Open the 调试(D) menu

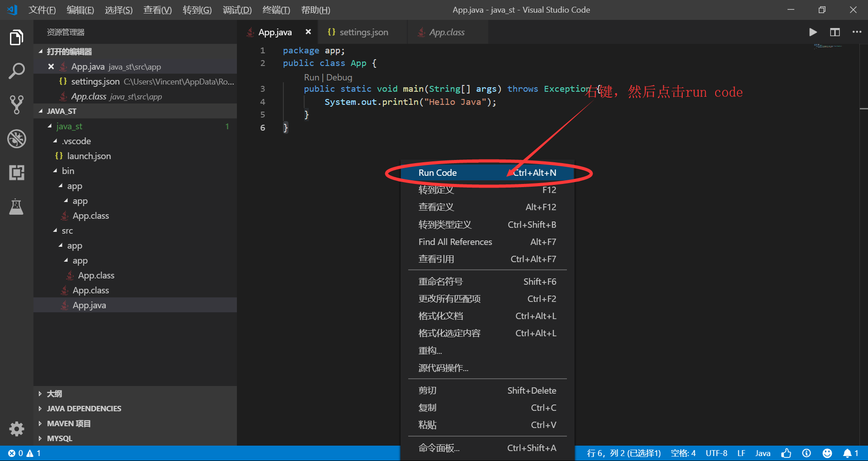[237, 9]
